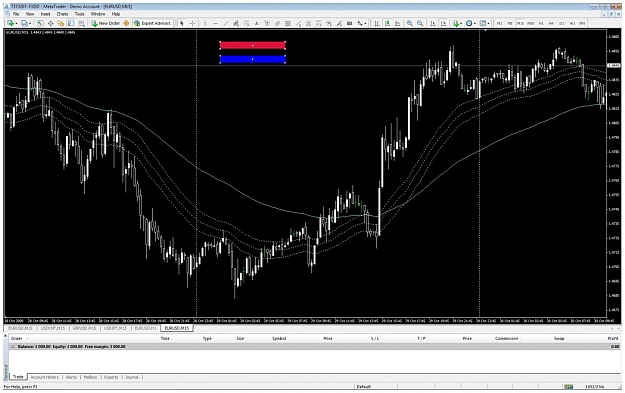Select the Text 'A' drawing tool

(x=256, y=23)
